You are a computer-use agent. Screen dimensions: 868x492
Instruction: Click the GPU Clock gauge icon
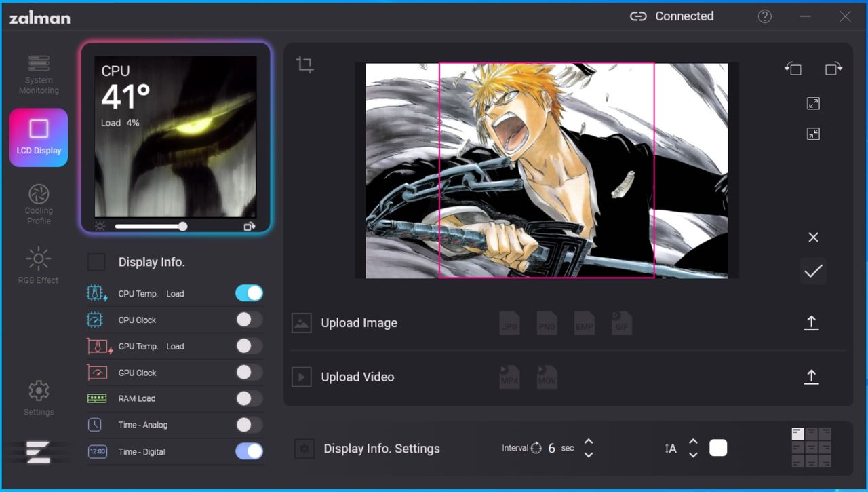pyautogui.click(x=98, y=373)
